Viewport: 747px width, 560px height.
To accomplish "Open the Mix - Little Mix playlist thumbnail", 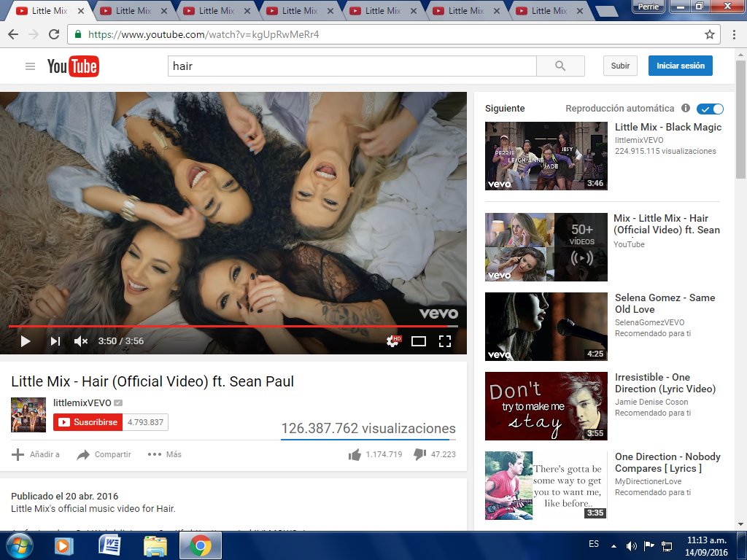I will (546, 246).
